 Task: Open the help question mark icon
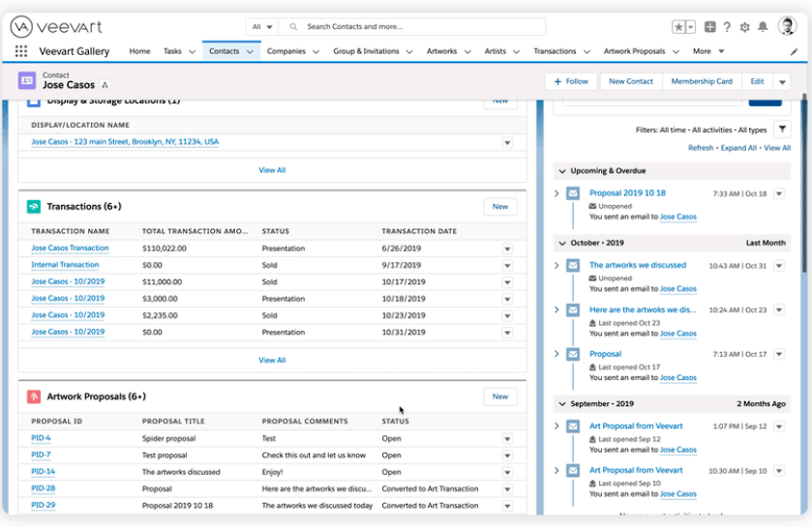click(x=727, y=27)
